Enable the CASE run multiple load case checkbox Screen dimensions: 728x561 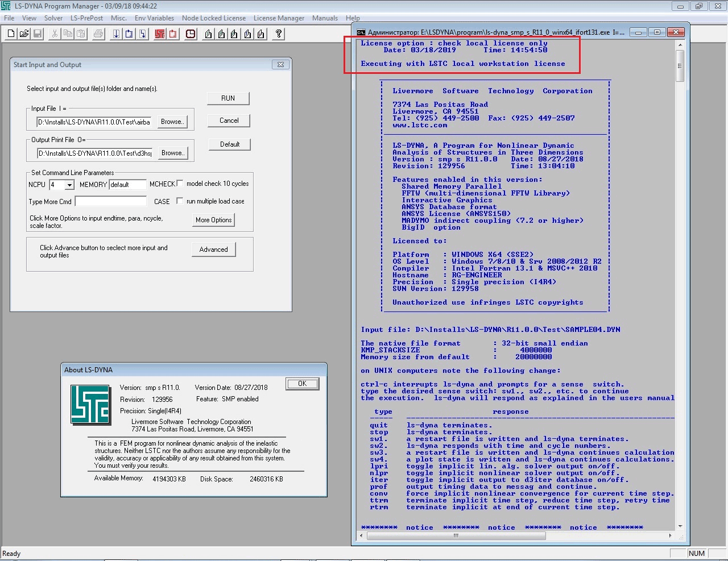[x=180, y=201]
